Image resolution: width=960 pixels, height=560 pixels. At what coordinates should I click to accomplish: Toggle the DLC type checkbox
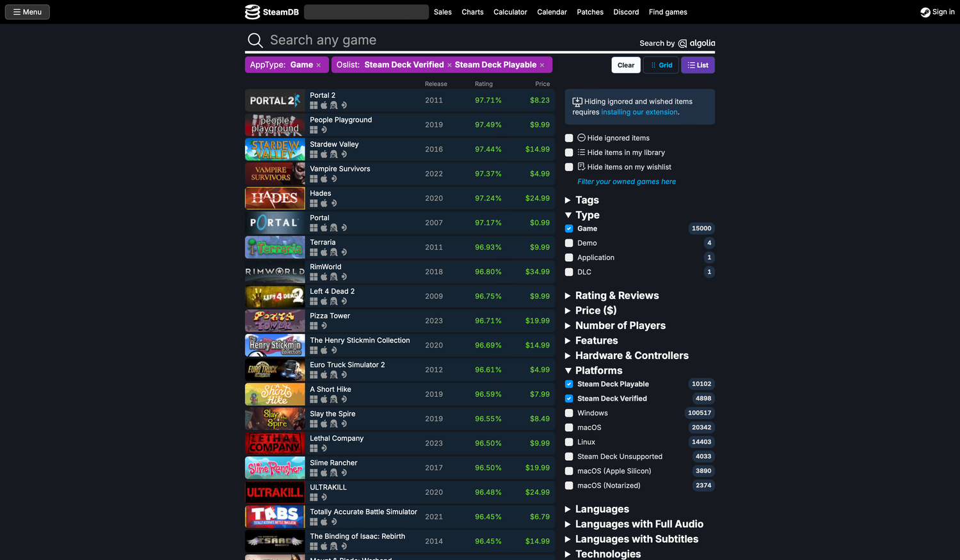coord(569,272)
